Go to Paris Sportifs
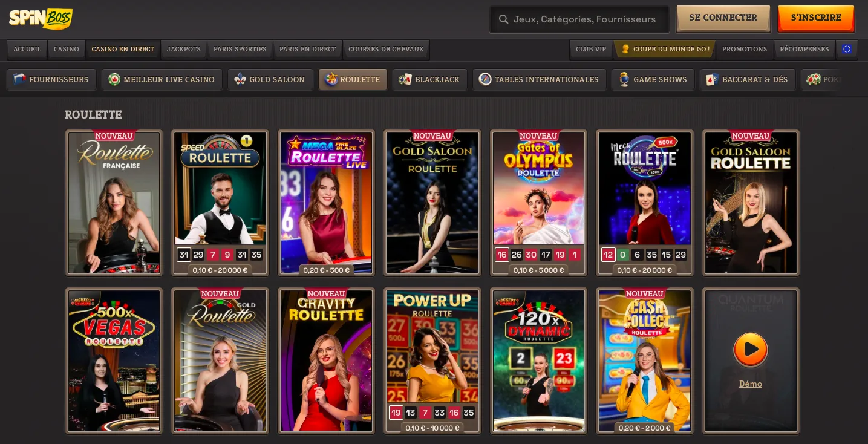 coord(240,49)
